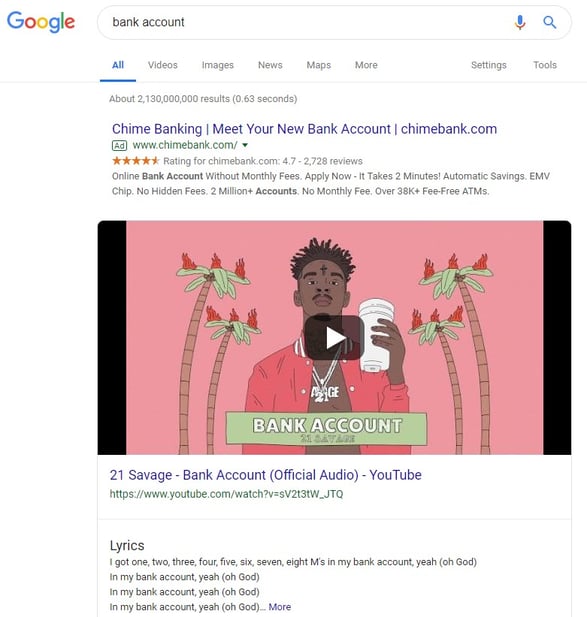Expand lyrics with the More link
Screen dimensions: 587x617
pyautogui.click(x=280, y=607)
